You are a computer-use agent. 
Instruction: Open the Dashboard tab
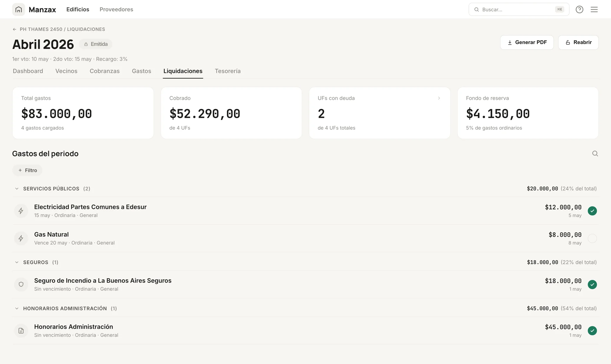click(28, 71)
